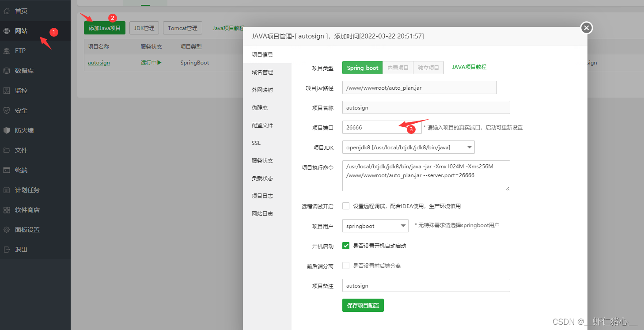Click the 保存项目配置 button
Screen dimensions: 644x330
click(x=363, y=305)
